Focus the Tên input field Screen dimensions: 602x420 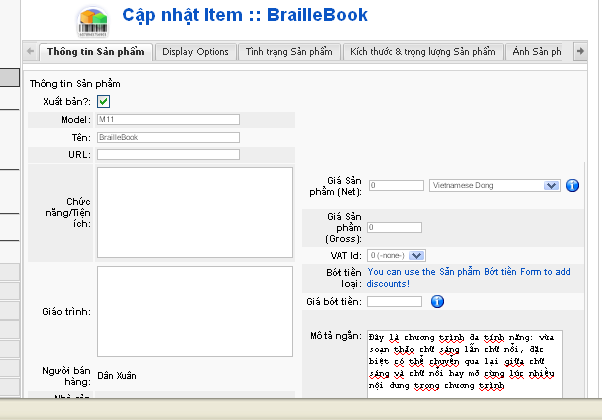168,137
